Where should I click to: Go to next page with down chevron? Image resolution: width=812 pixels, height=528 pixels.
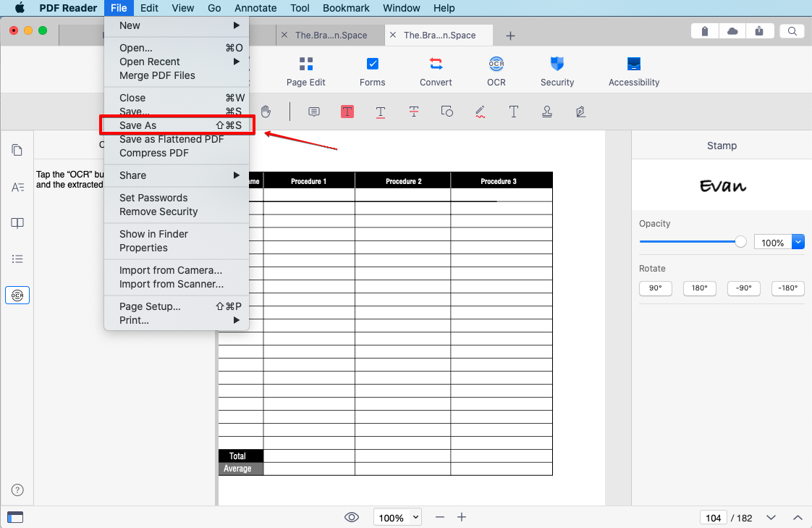[771, 518]
